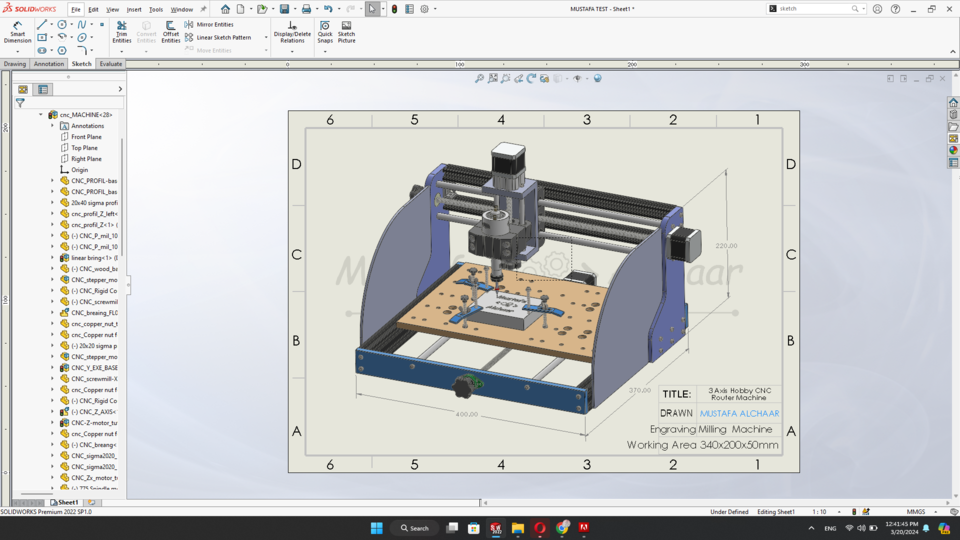Image resolution: width=960 pixels, height=540 pixels.
Task: Switch to the Evaluate tab
Action: pos(111,64)
